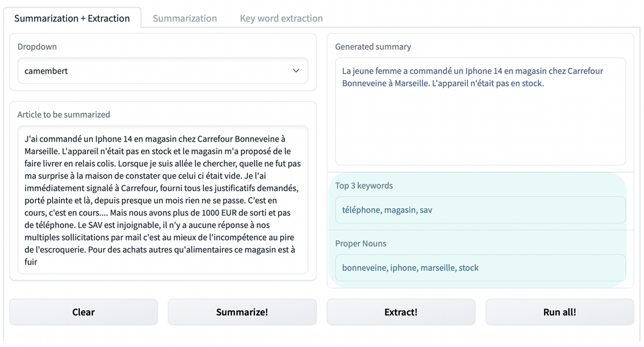
Task: Click inside the Article to be summarized box
Action: (161, 198)
